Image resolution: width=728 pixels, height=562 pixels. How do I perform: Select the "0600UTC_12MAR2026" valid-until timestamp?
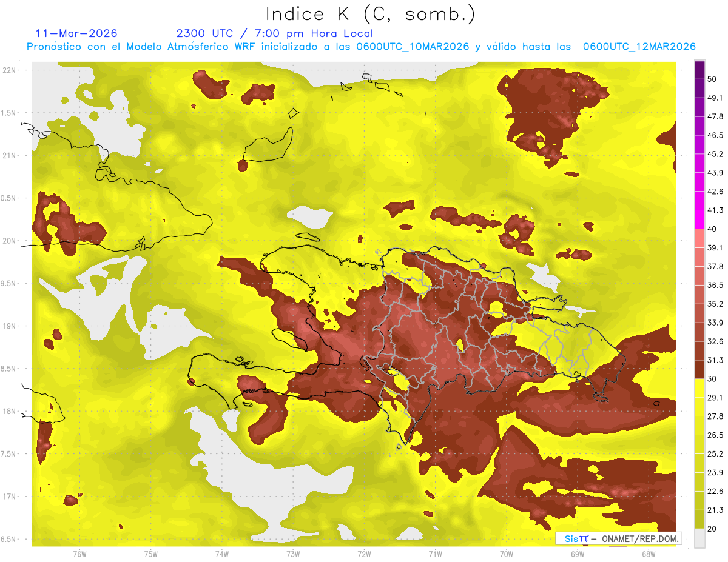tap(639, 47)
